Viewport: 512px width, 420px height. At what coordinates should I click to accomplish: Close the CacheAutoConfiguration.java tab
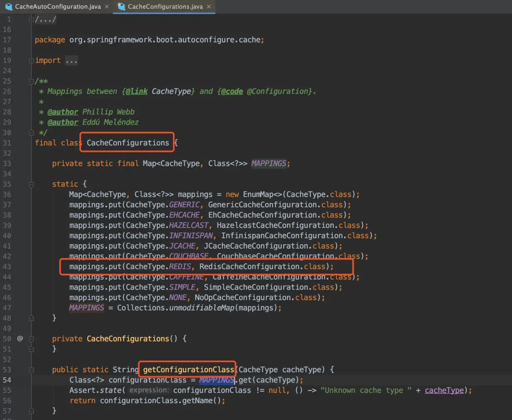(107, 7)
